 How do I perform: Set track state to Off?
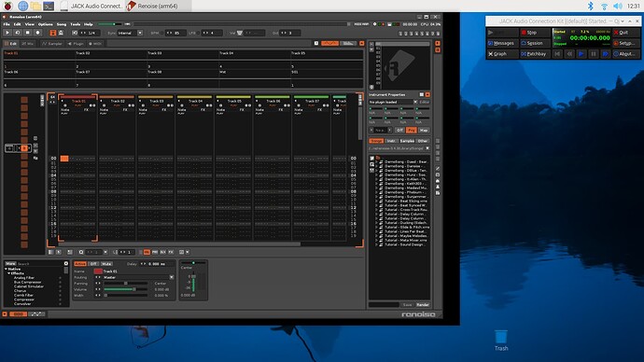coord(93,264)
